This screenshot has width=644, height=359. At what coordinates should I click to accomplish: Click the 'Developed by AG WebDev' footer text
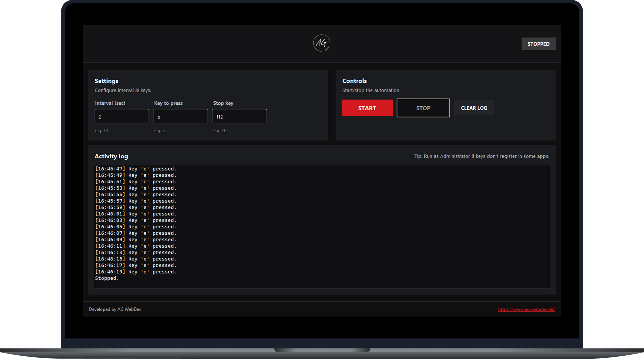coord(115,309)
